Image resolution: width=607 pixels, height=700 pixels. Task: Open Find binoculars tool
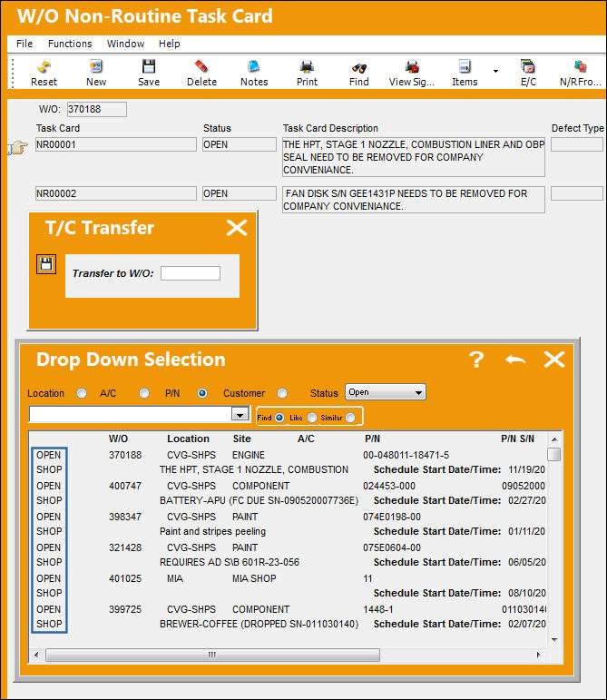(x=359, y=67)
